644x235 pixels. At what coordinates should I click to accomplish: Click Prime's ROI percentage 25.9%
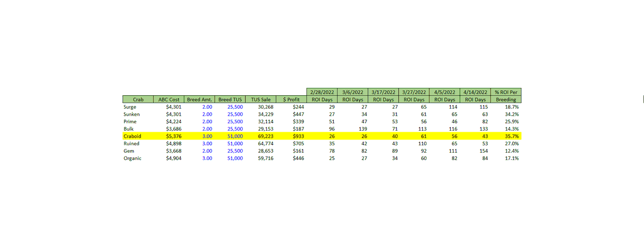click(x=511, y=122)
